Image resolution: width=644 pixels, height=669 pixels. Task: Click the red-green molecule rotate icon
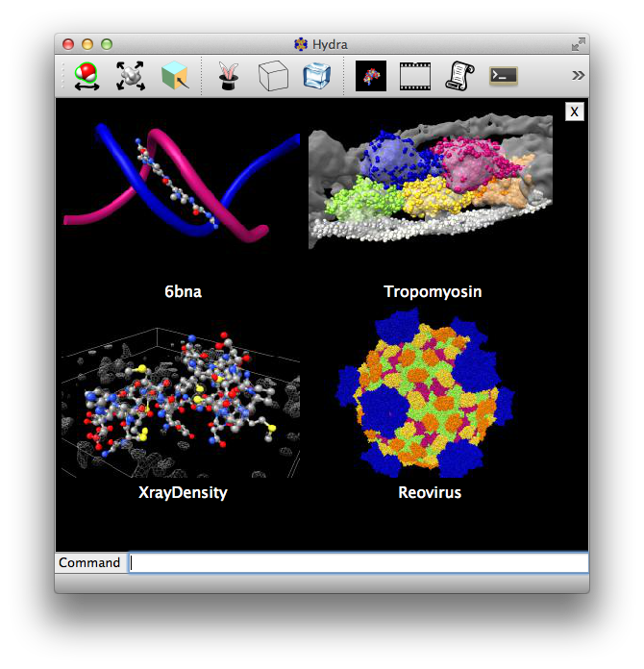pyautogui.click(x=87, y=76)
